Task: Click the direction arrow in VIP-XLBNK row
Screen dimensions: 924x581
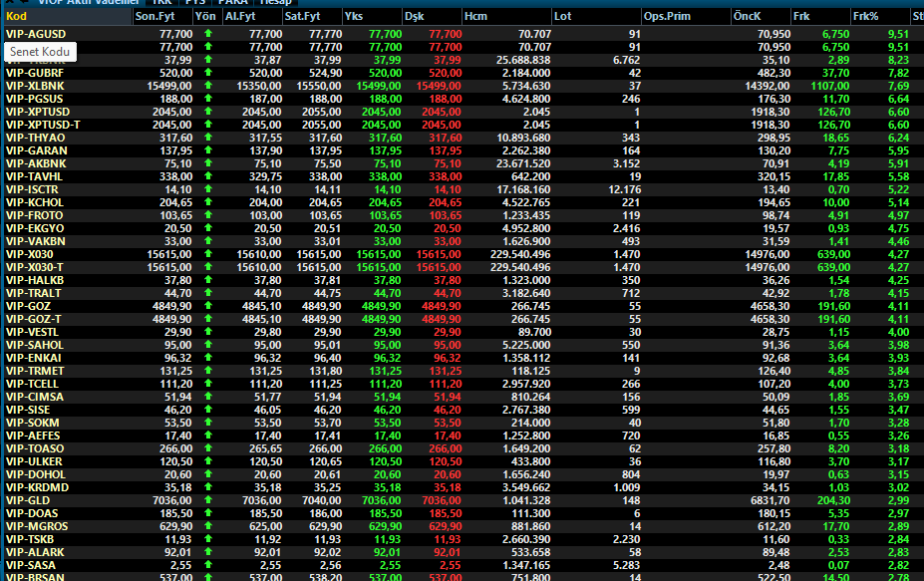Action: click(208, 86)
